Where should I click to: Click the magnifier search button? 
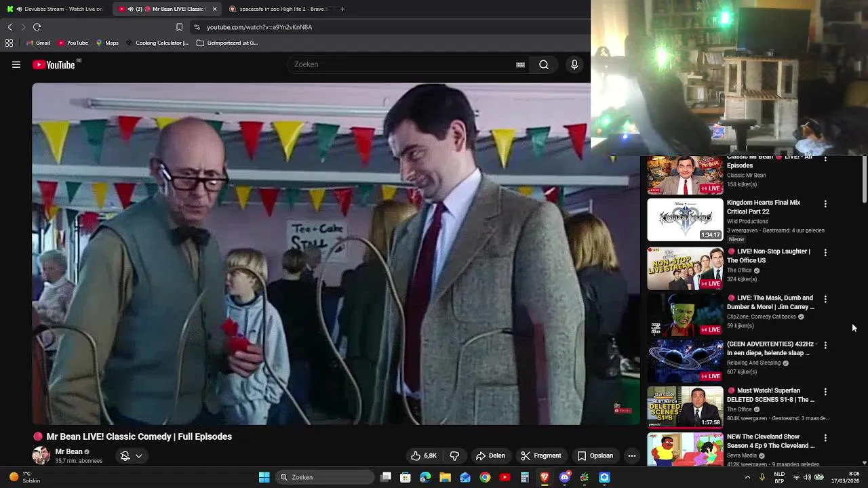[x=544, y=64]
